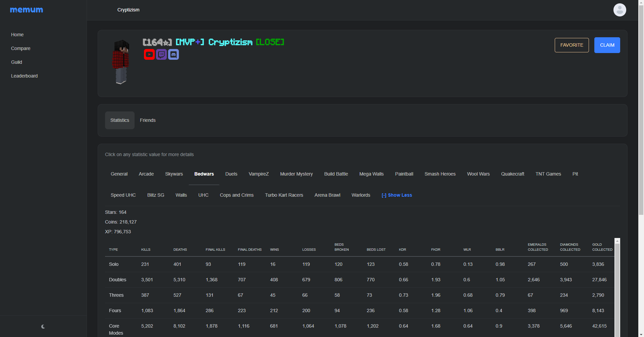Image resolution: width=644 pixels, height=337 pixels.
Task: Select the Bedwars game tab
Action: point(204,174)
